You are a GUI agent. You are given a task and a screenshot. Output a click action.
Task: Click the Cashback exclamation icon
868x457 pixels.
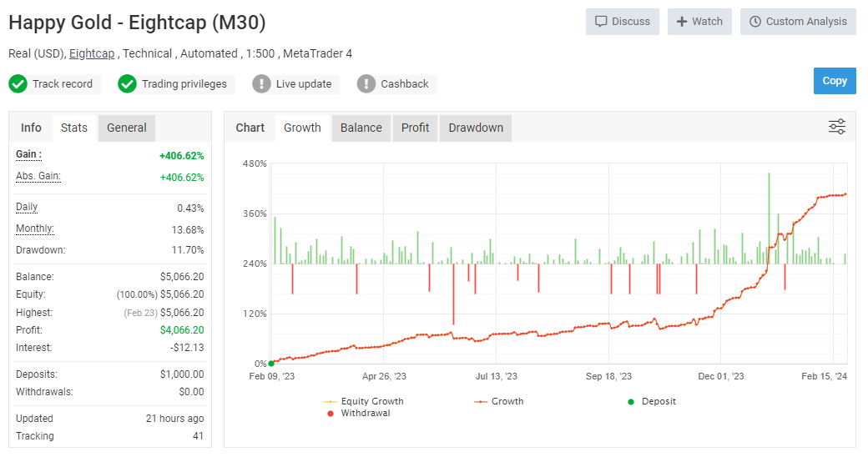tap(366, 83)
